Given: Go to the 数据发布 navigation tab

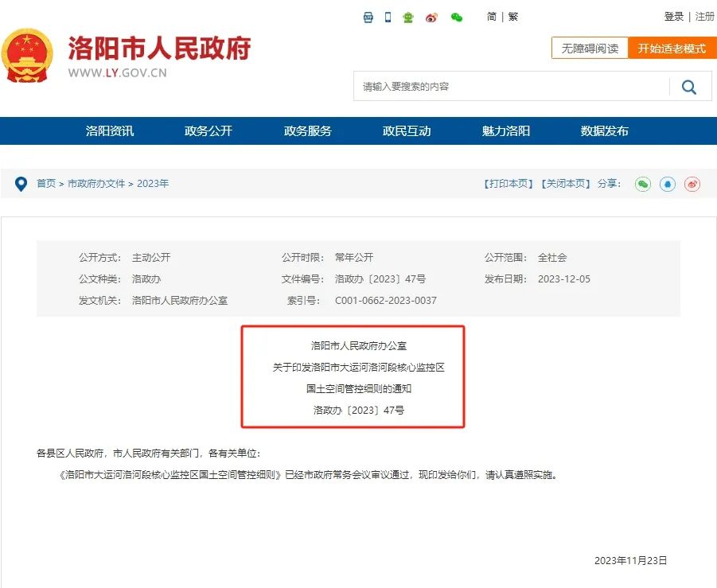Looking at the screenshot, I should 605,131.
